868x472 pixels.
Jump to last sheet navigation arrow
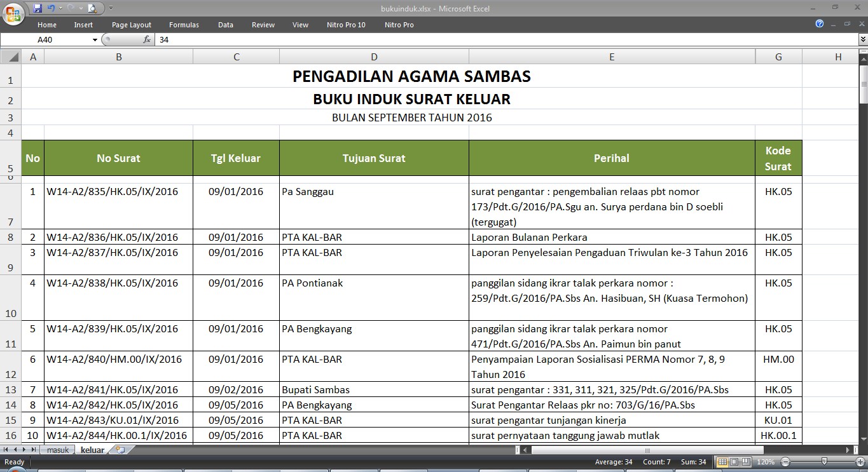tap(34, 450)
